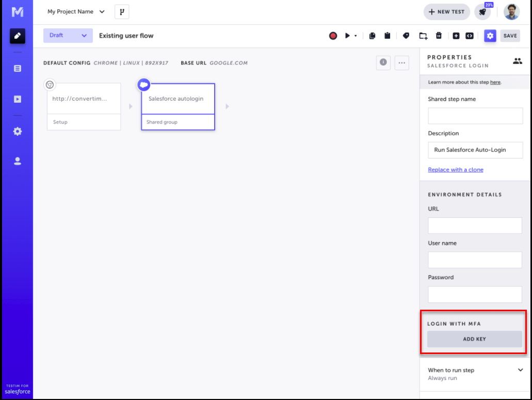The image size is (532, 400).
Task: Click the BASE URL google.com text
Action: pyautogui.click(x=214, y=63)
